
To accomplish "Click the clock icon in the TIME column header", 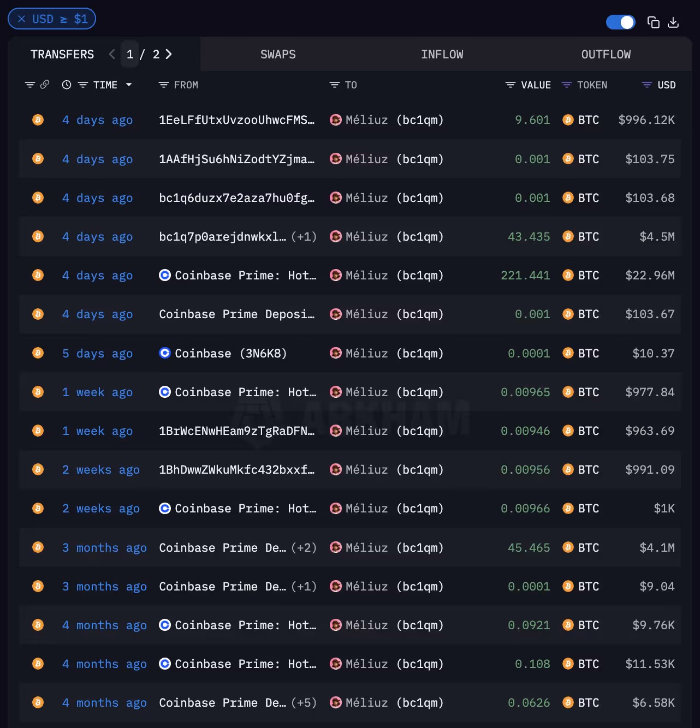I will (x=66, y=85).
